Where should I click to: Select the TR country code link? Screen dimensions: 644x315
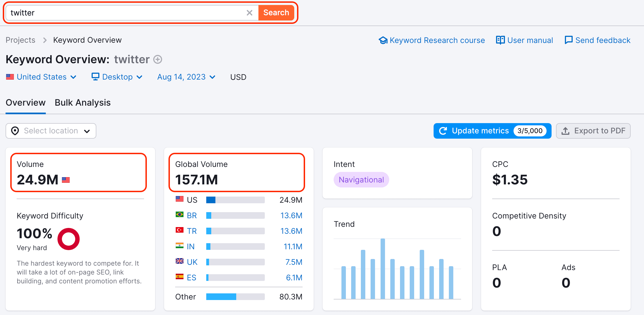point(192,231)
